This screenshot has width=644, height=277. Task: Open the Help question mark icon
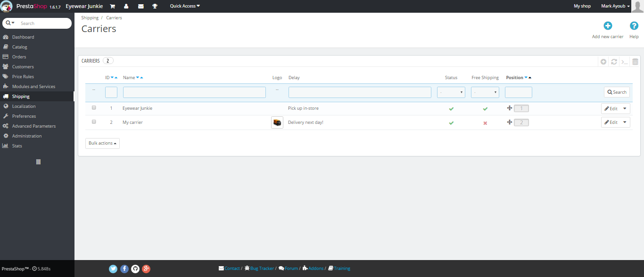coord(634,26)
